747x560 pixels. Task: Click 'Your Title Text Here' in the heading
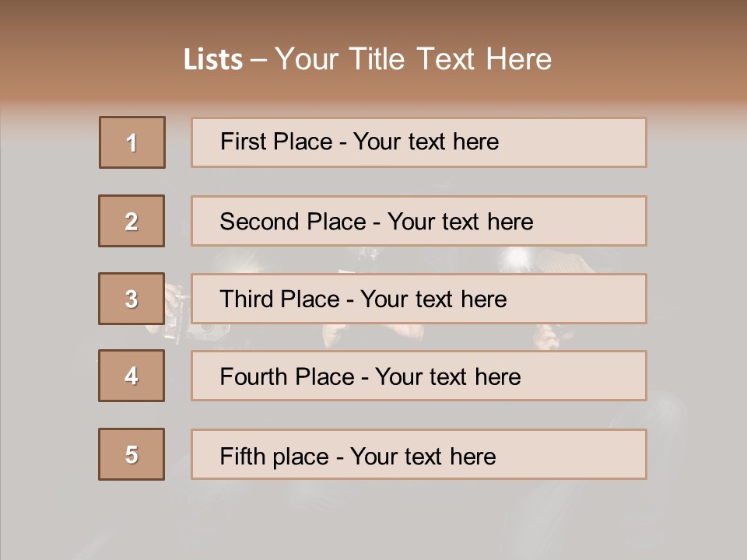click(x=413, y=59)
